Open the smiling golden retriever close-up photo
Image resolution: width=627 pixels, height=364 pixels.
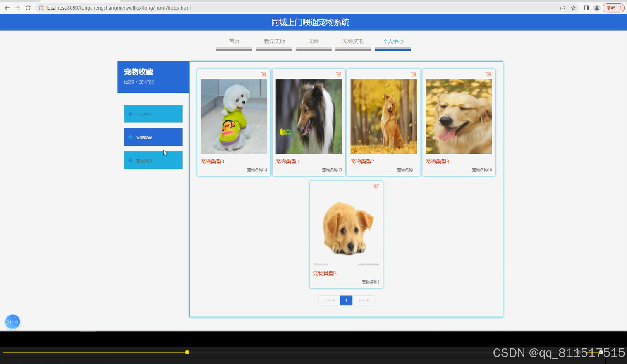pos(459,116)
